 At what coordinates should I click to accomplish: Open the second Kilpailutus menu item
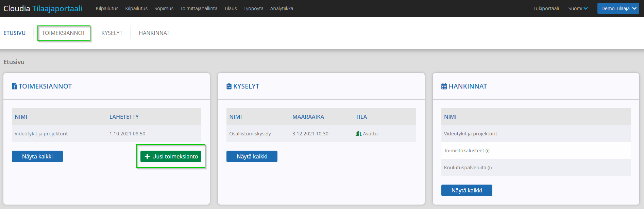(x=136, y=8)
